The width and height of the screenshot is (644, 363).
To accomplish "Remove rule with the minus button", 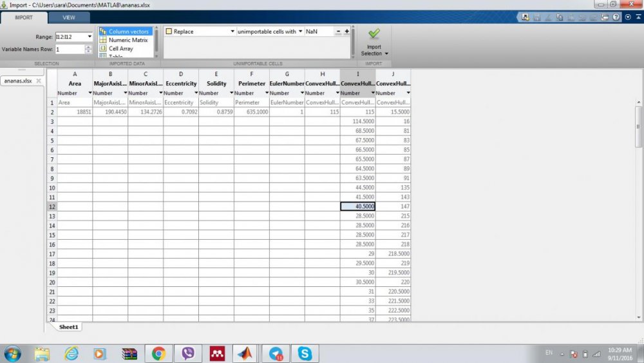I will pyautogui.click(x=338, y=31).
